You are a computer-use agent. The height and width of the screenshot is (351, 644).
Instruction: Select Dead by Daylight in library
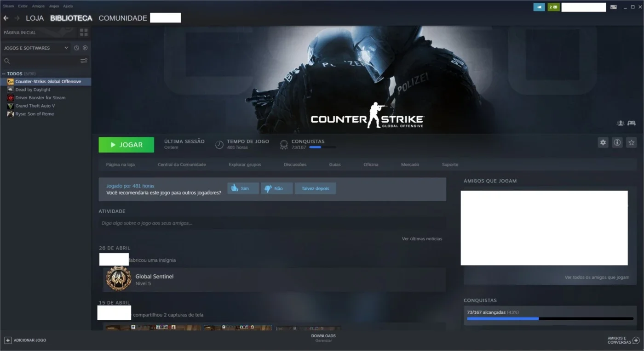pos(33,90)
